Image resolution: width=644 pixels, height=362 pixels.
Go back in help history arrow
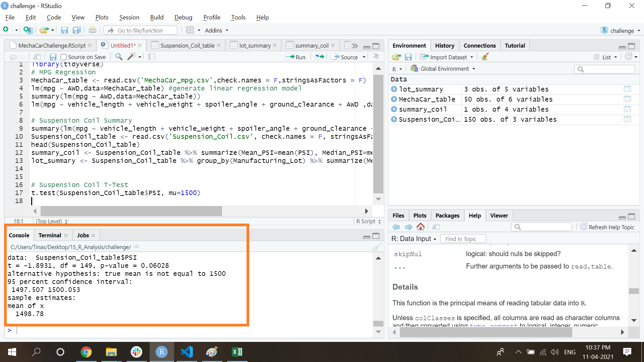point(396,227)
